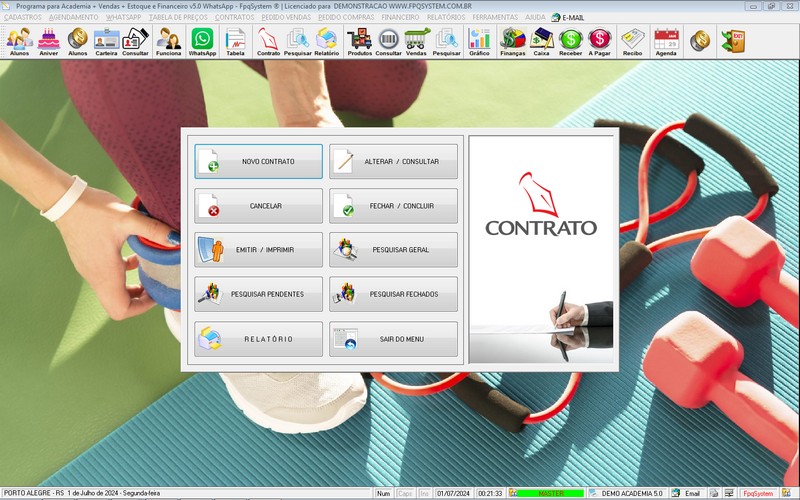Open the PEDIDO COMPRAS menu
Viewport: 800px width, 500px height.
click(x=346, y=17)
